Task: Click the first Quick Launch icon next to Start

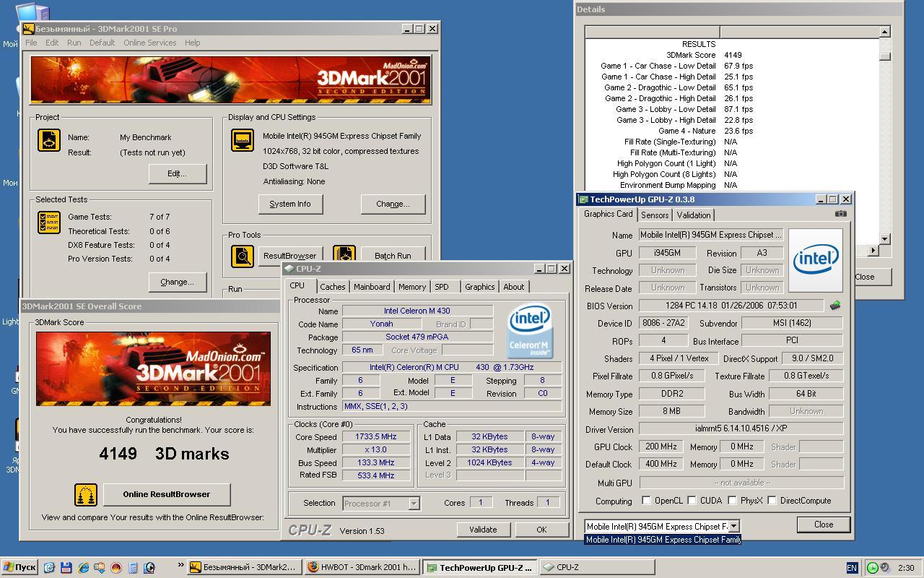Action: point(49,567)
